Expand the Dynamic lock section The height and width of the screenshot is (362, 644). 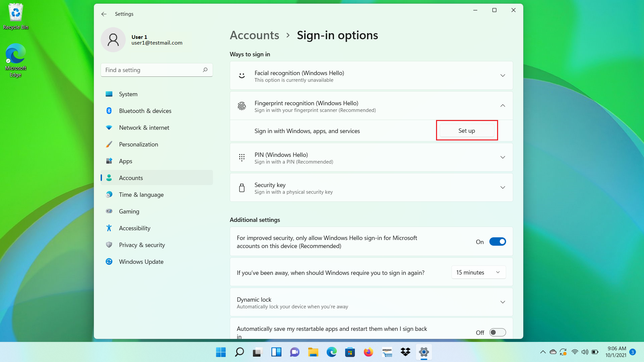pos(502,302)
